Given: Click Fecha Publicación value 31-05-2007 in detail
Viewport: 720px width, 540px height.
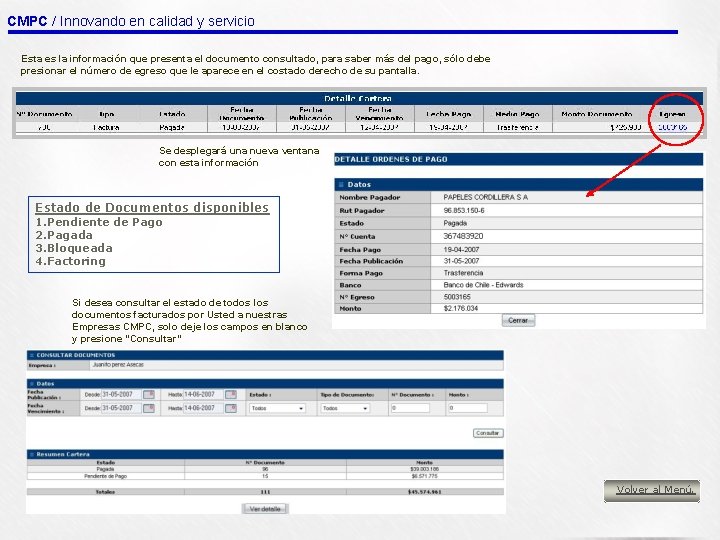Looking at the screenshot, I should click(x=461, y=261).
